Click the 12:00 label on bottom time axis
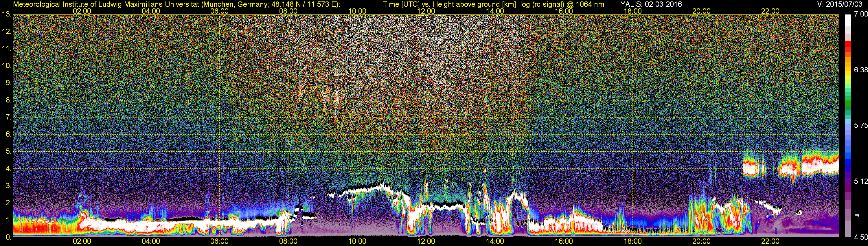The image size is (868, 246). [x=426, y=242]
